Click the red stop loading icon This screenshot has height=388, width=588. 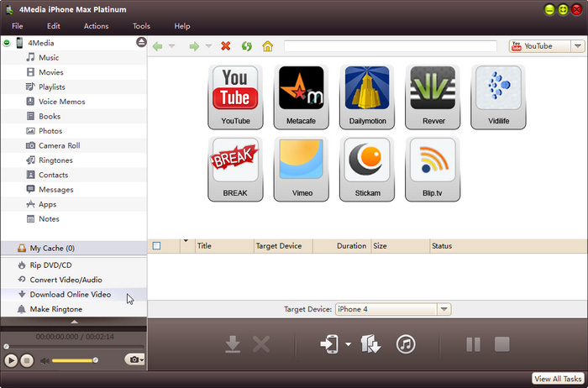click(225, 46)
